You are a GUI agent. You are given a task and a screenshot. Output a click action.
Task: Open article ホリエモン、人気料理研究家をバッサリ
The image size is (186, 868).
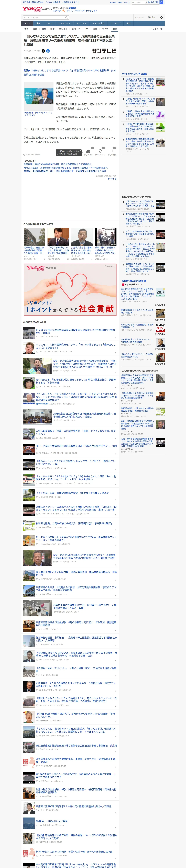pos(76,346)
